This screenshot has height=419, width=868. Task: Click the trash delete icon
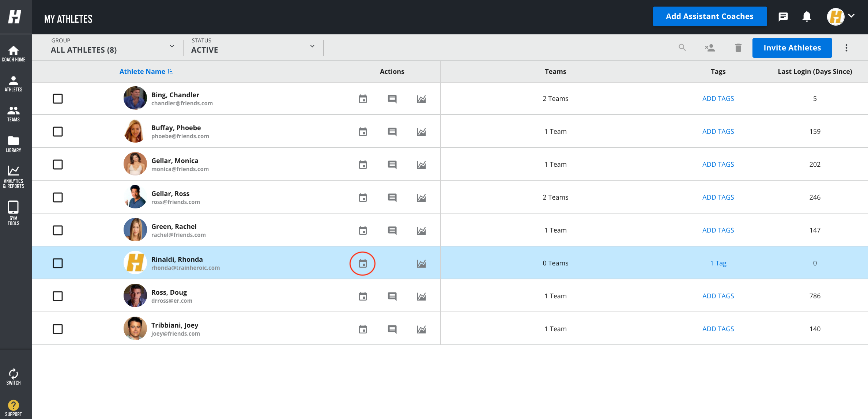(738, 48)
